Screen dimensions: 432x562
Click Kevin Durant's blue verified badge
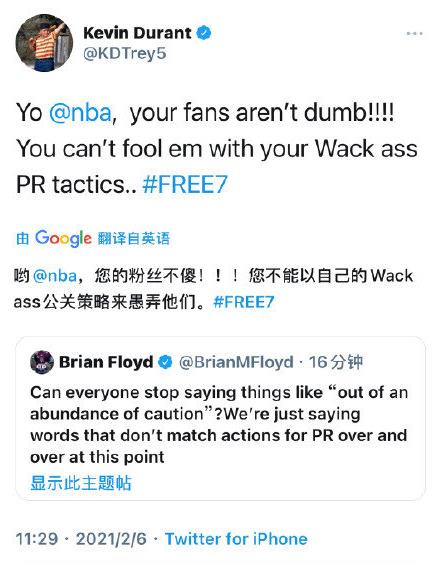204,33
